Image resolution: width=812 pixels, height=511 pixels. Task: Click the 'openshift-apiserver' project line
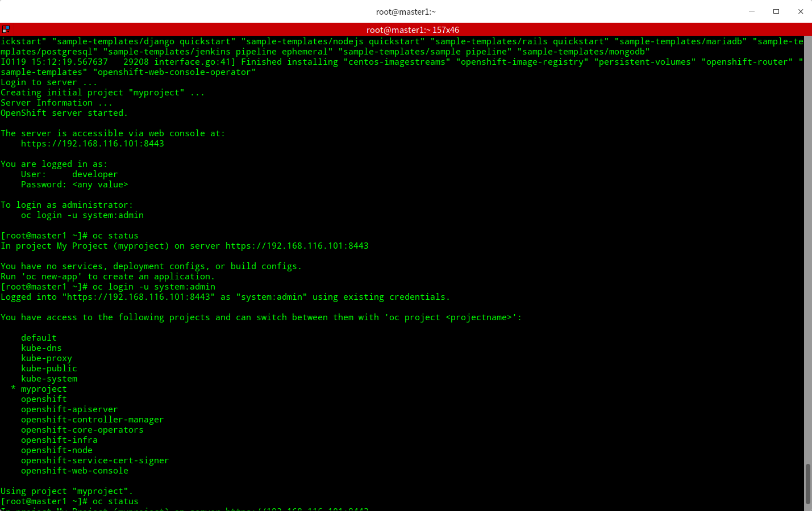click(69, 409)
